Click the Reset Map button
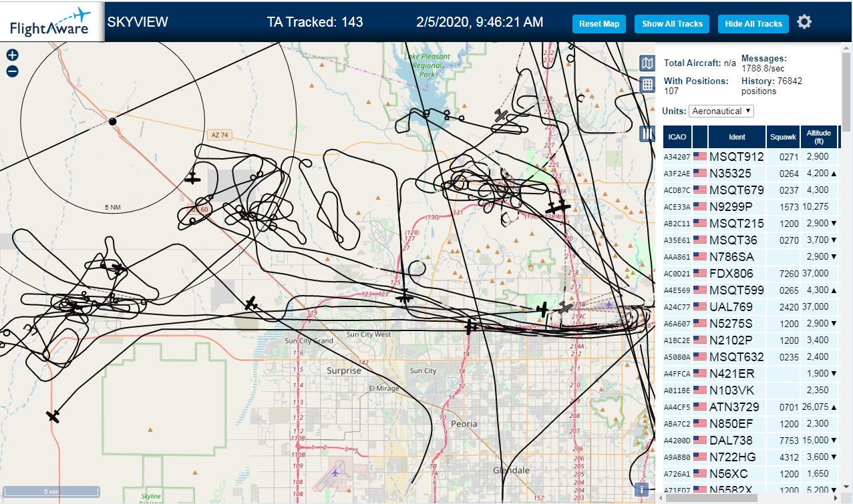The width and height of the screenshot is (853, 504). (x=599, y=23)
